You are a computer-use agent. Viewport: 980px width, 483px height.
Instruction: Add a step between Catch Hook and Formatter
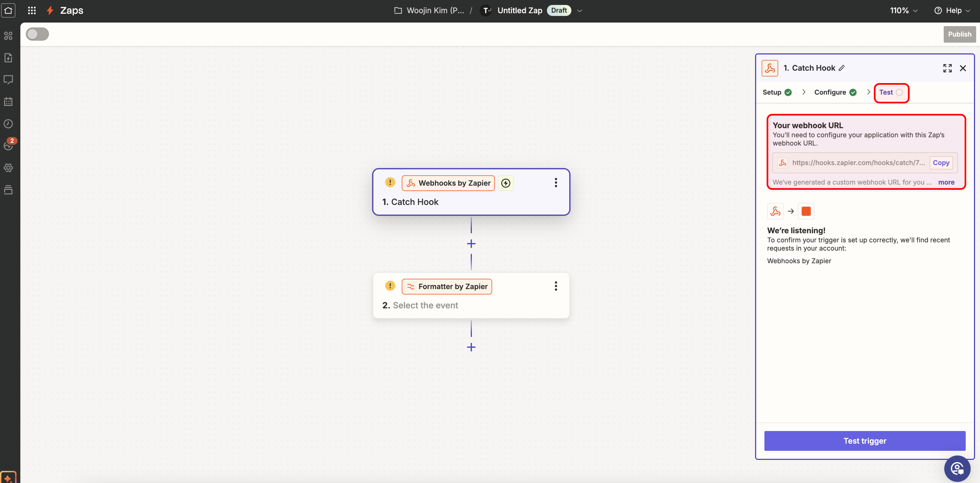471,244
